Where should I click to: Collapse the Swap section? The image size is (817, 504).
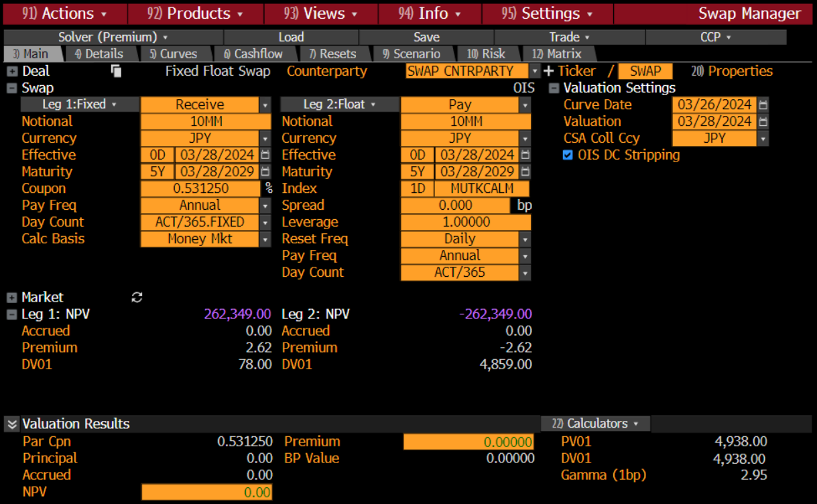pos(11,88)
